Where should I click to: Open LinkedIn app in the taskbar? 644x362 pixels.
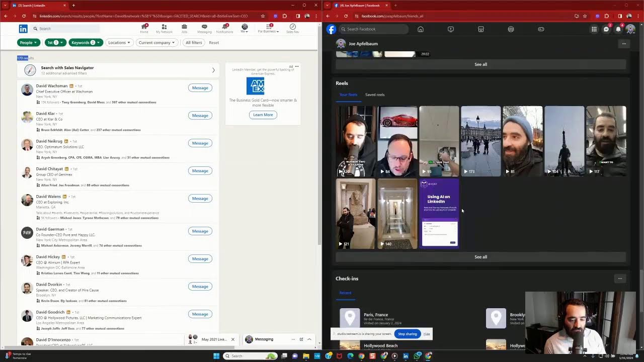point(406,356)
